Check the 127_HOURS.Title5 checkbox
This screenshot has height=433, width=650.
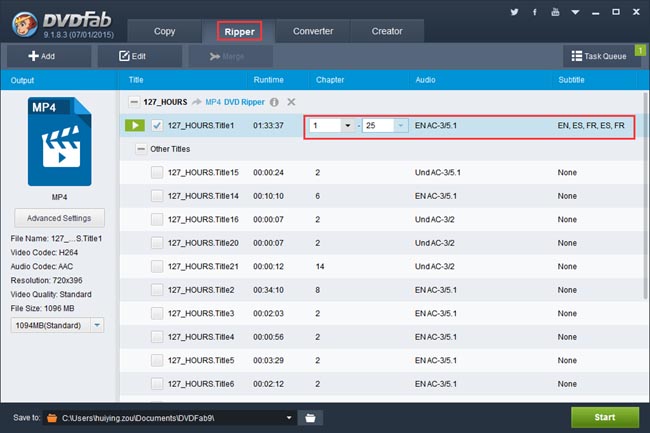click(157, 360)
